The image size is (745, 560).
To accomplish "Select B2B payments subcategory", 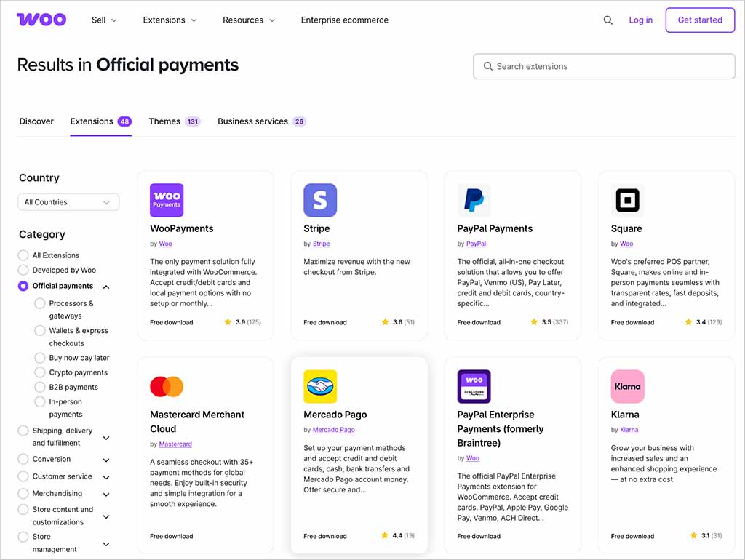I will tap(40, 387).
